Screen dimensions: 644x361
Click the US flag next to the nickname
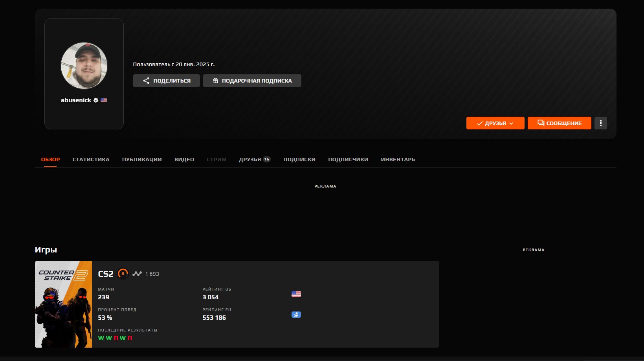click(104, 100)
